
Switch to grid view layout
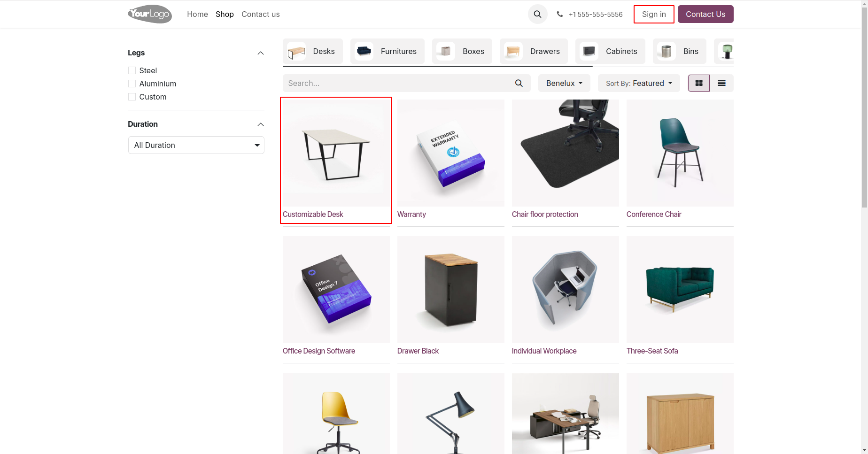[x=699, y=83]
